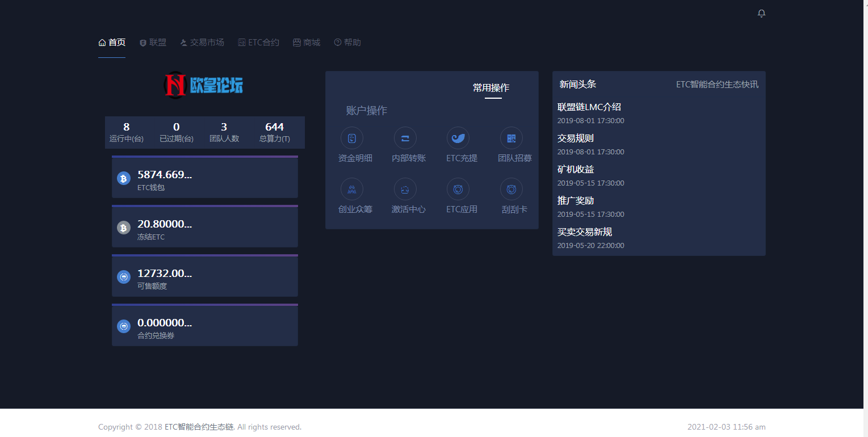868x437 pixels.
Task: Switch to the 联盟 tab
Action: tap(152, 41)
